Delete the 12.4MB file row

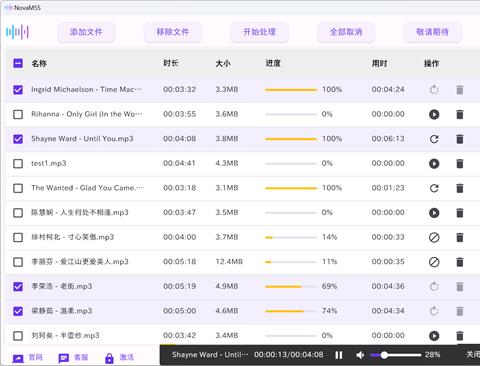460,262
